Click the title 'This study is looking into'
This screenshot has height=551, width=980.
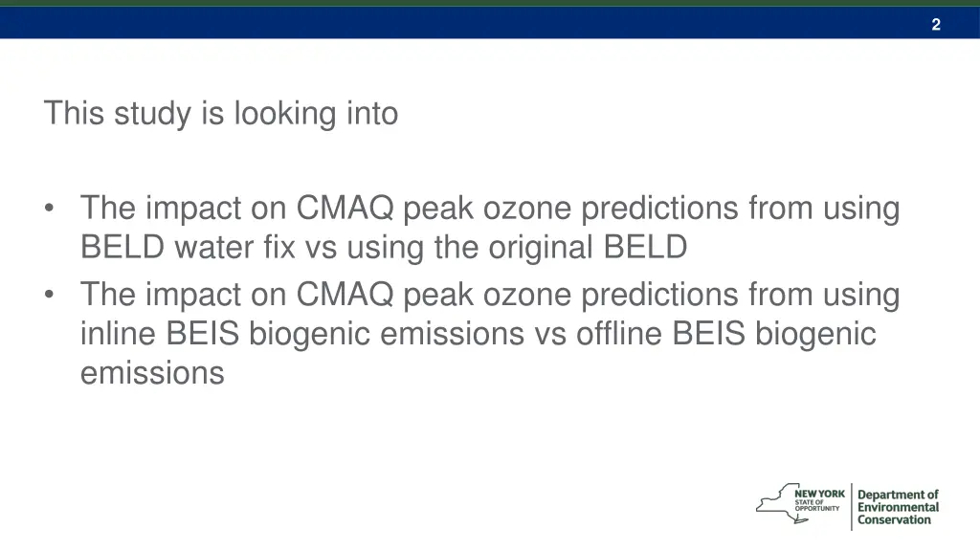[x=221, y=113]
